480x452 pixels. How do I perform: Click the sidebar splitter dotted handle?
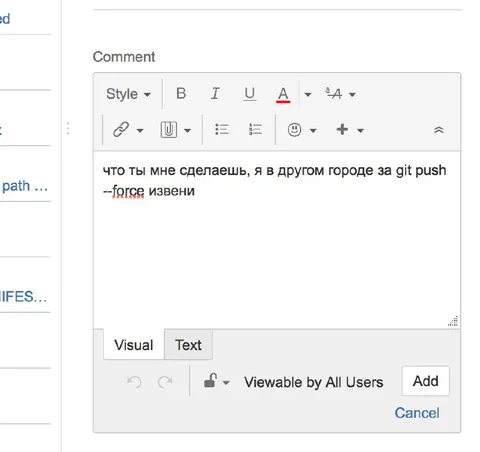[68, 128]
